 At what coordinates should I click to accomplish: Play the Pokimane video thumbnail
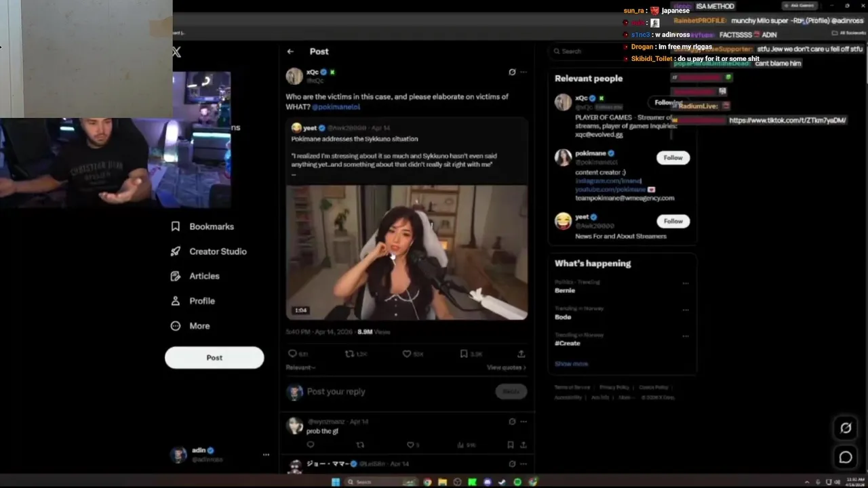pyautogui.click(x=406, y=252)
